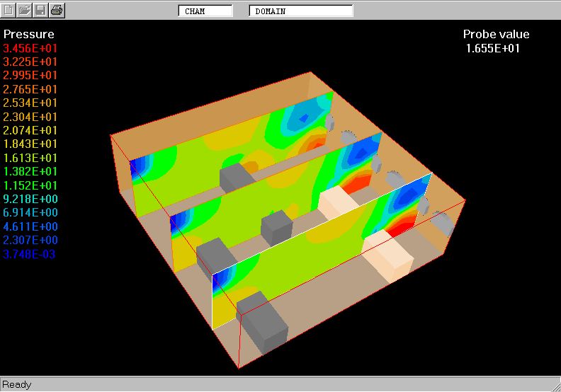The image size is (561, 392).
Task: Select the blue 4.611E+00 legend entry
Action: 30,226
